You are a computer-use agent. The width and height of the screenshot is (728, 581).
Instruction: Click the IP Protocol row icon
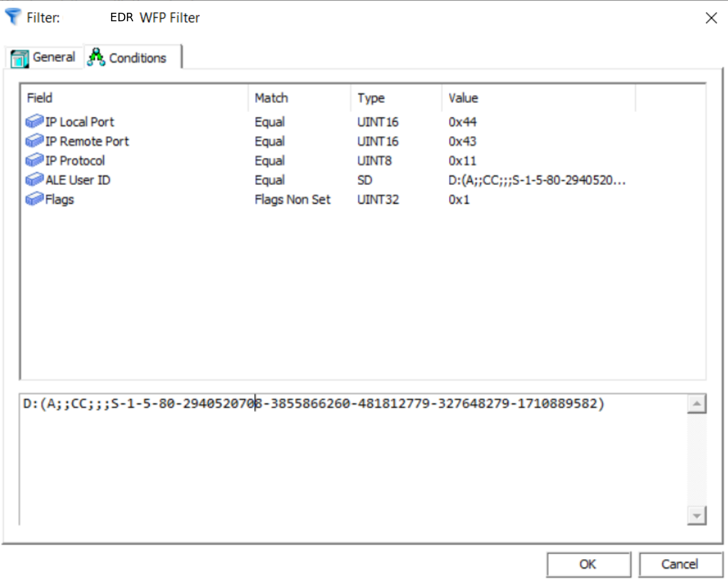pyautogui.click(x=35, y=160)
